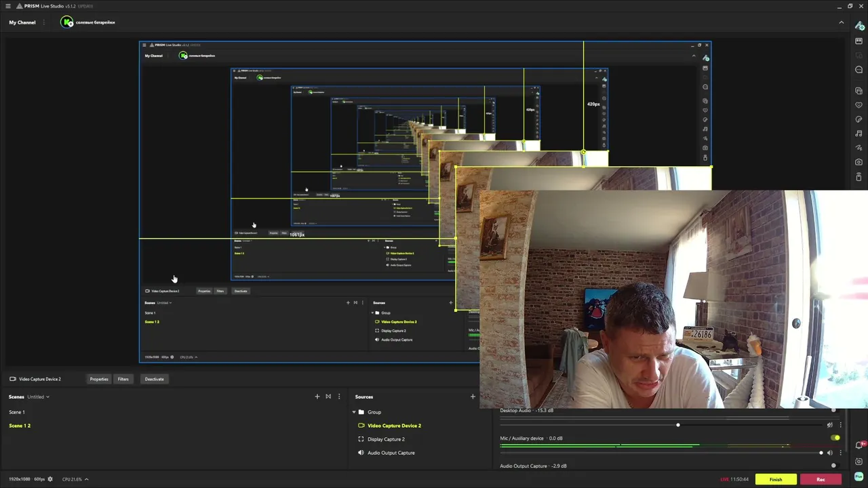868x488 pixels.
Task: Click the Group label in Sources
Action: [374, 412]
